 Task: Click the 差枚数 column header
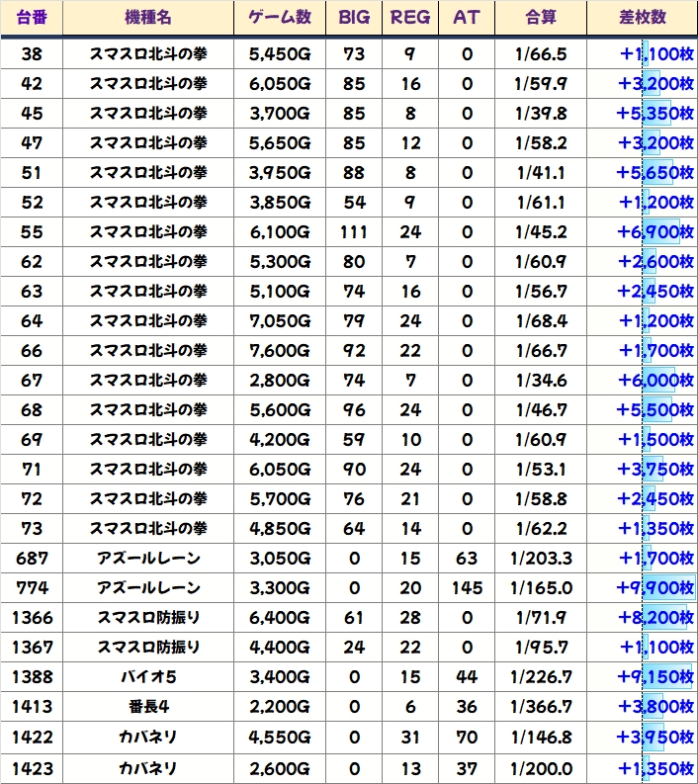click(642, 18)
